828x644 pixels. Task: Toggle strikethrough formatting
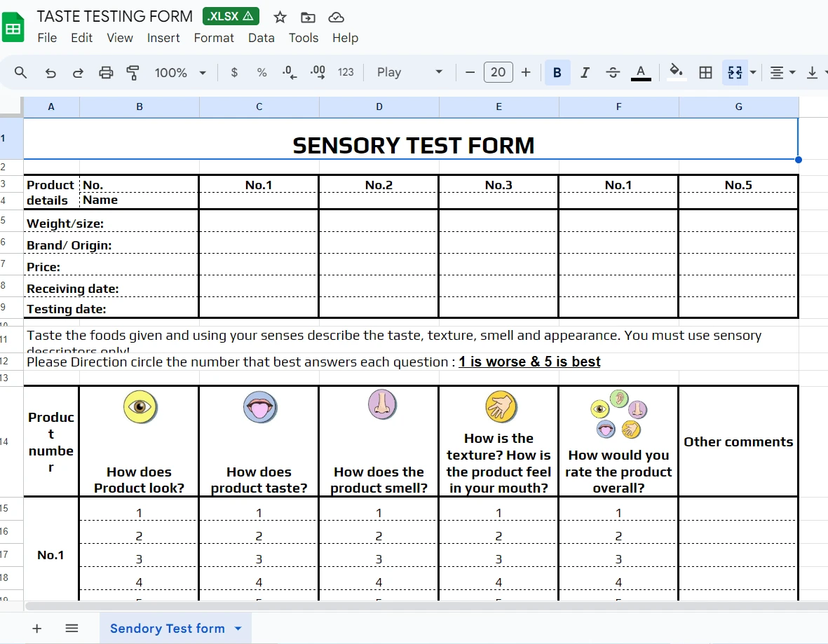(x=613, y=72)
